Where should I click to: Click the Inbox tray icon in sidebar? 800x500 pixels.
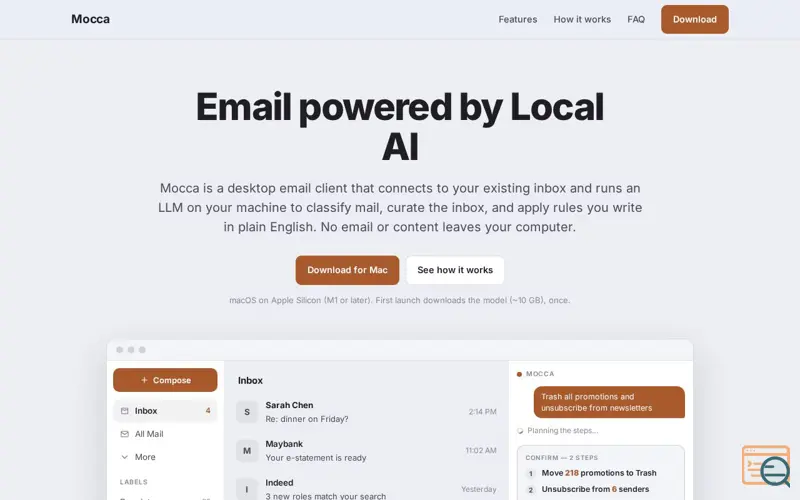tap(124, 411)
